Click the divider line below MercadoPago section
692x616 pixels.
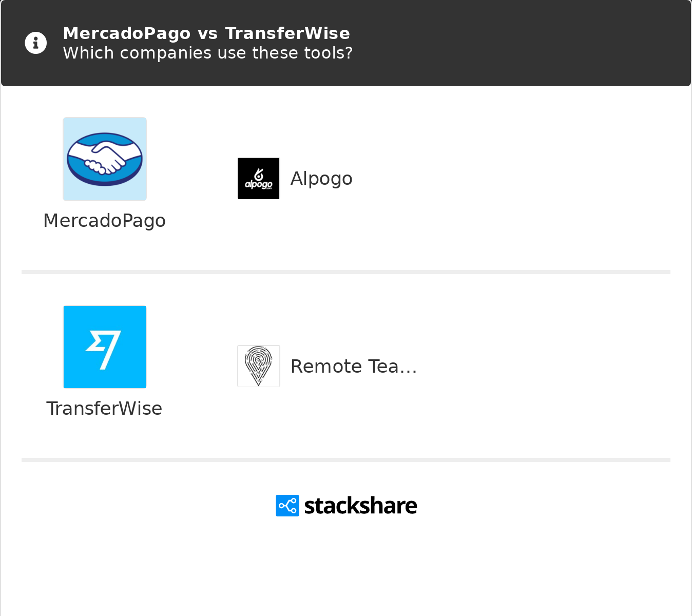[x=346, y=272]
